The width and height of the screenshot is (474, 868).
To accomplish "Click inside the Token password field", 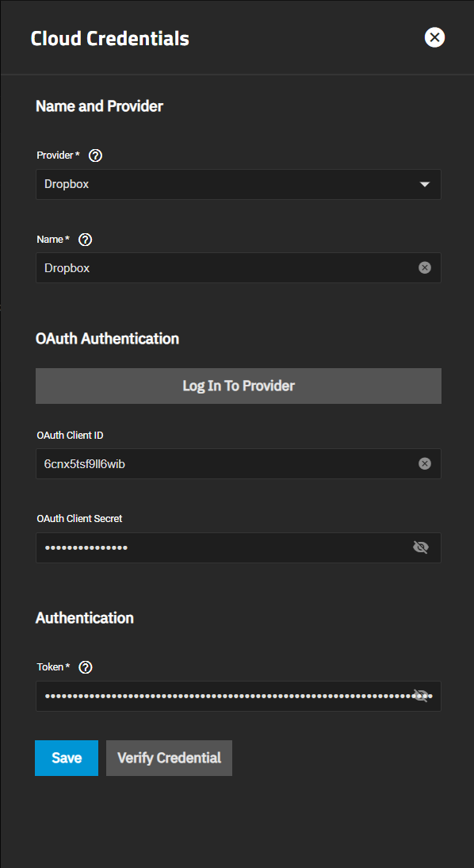I will coord(224,696).
